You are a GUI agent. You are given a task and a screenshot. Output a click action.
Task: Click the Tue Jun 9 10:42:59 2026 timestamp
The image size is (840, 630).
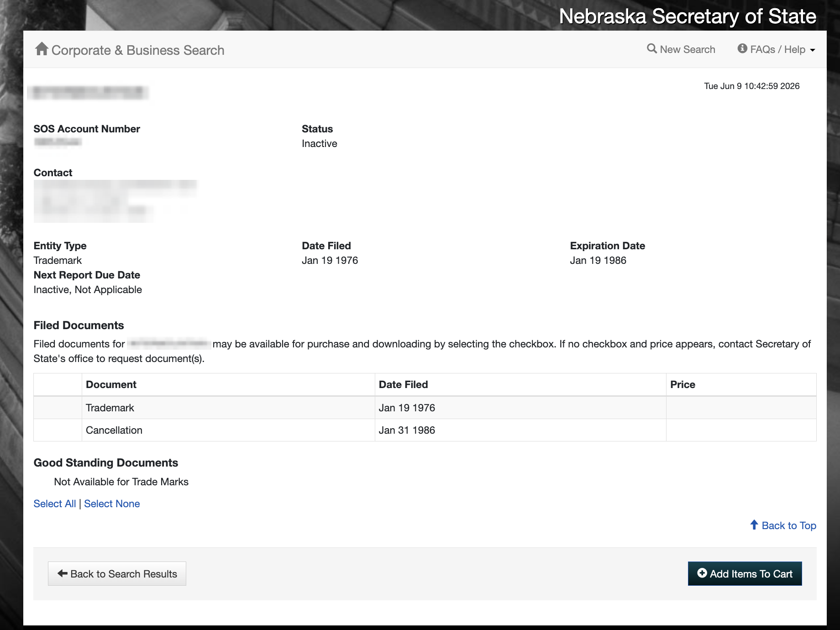coord(752,86)
